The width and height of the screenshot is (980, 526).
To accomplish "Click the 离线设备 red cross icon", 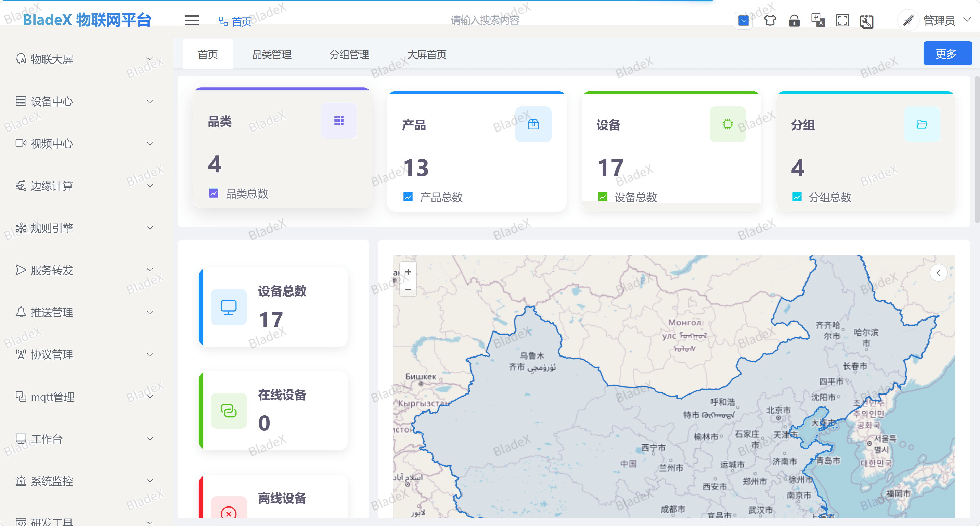I will pos(229,513).
